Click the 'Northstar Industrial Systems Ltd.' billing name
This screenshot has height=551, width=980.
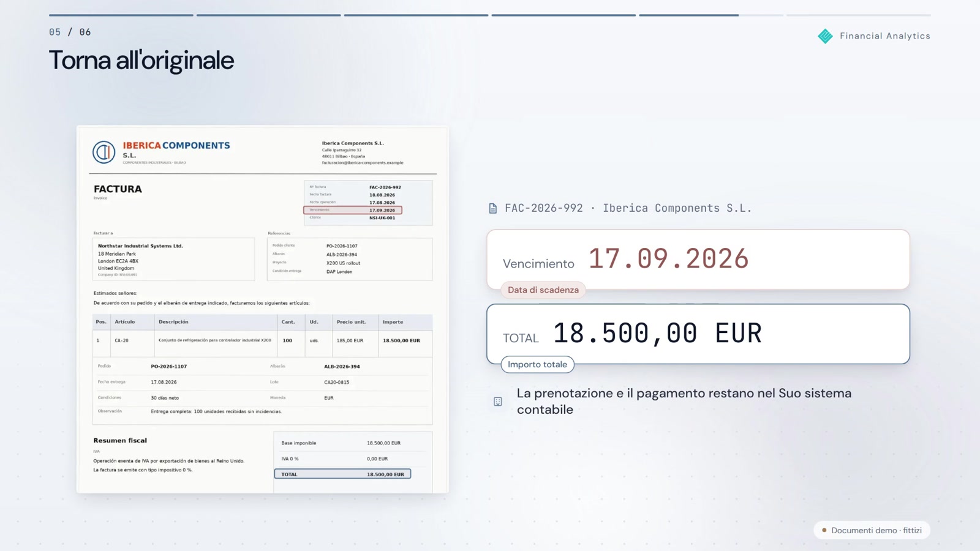(x=140, y=246)
